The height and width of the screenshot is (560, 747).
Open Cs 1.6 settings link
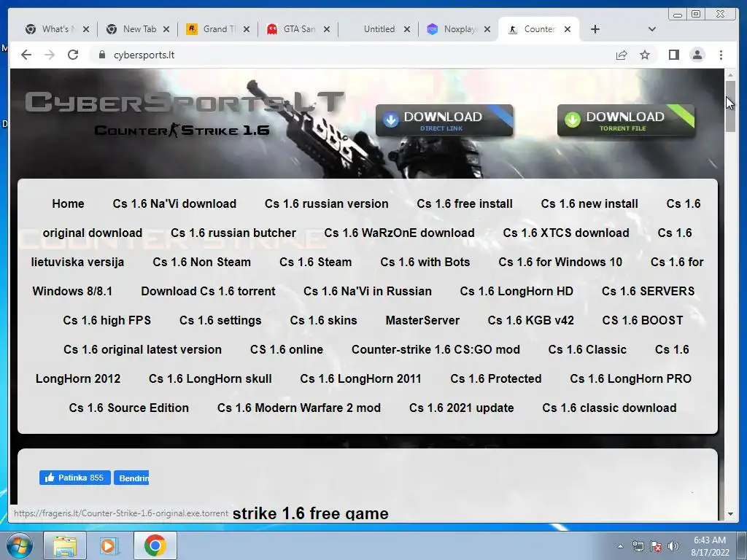pos(220,321)
